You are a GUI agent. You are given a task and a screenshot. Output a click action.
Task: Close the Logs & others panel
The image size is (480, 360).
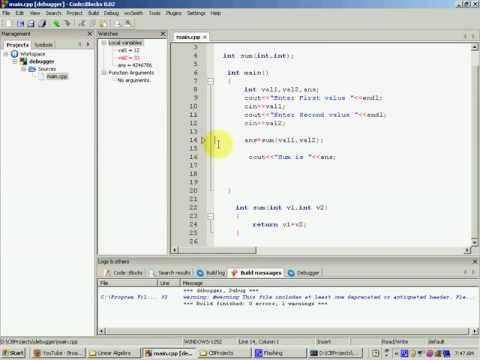475,261
